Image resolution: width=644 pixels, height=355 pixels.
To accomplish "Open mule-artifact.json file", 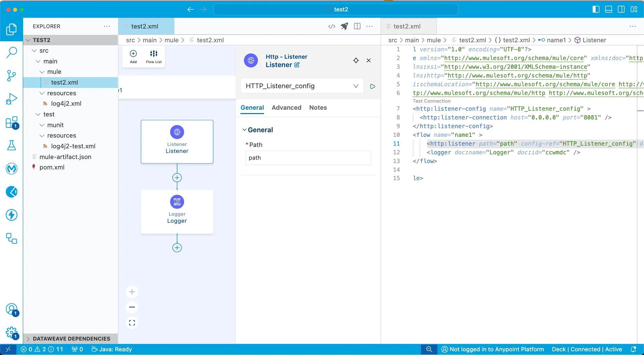I will pyautogui.click(x=70, y=157).
